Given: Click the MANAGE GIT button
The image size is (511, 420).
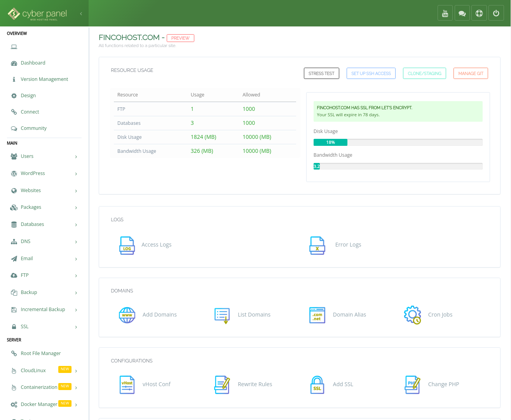Looking at the screenshot, I should (x=470, y=73).
